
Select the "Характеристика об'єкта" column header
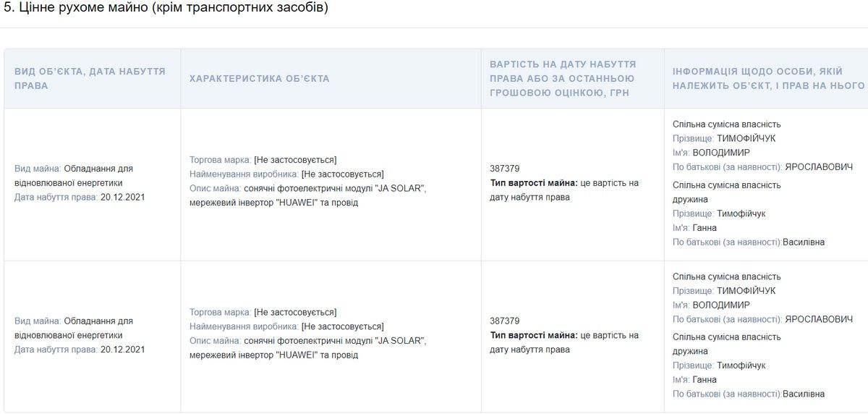259,78
